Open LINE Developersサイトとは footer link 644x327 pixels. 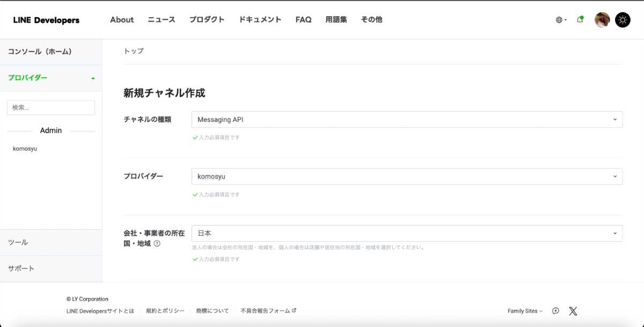[x=100, y=311]
